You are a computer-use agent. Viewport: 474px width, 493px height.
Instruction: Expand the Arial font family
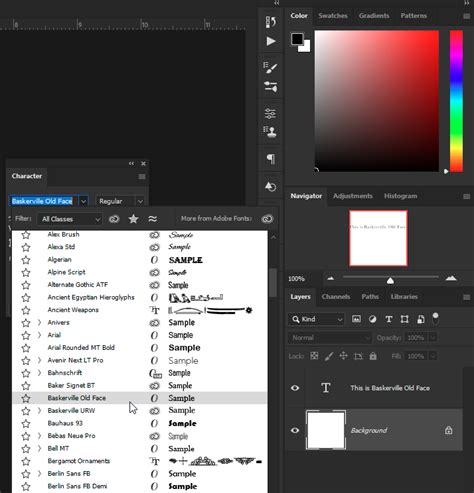point(39,335)
